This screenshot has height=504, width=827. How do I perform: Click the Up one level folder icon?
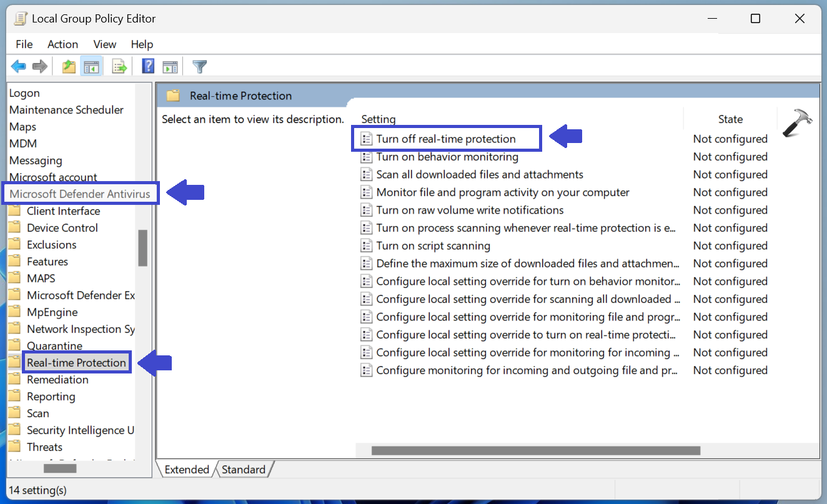coord(68,66)
